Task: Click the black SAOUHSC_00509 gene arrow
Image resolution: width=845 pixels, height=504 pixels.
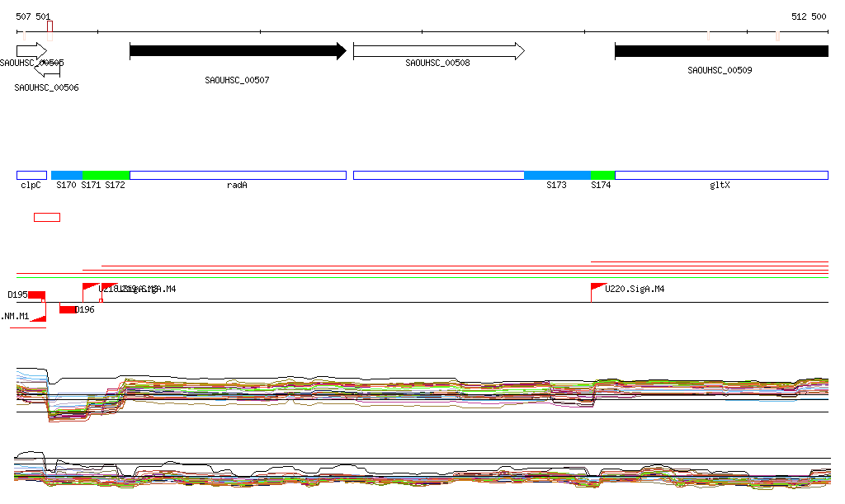Action: point(720,51)
